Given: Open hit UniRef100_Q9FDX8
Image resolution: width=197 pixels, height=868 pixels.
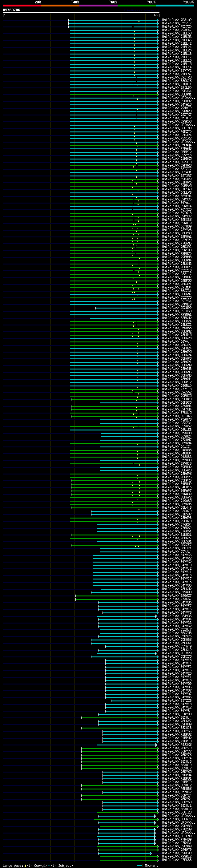Looking at the screenshot, I should click(x=177, y=399).
